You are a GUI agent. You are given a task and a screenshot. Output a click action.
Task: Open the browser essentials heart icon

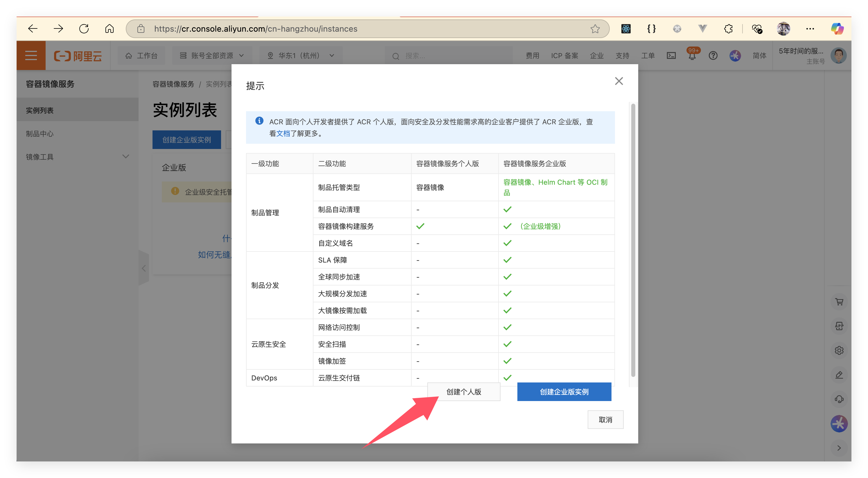pyautogui.click(x=757, y=29)
